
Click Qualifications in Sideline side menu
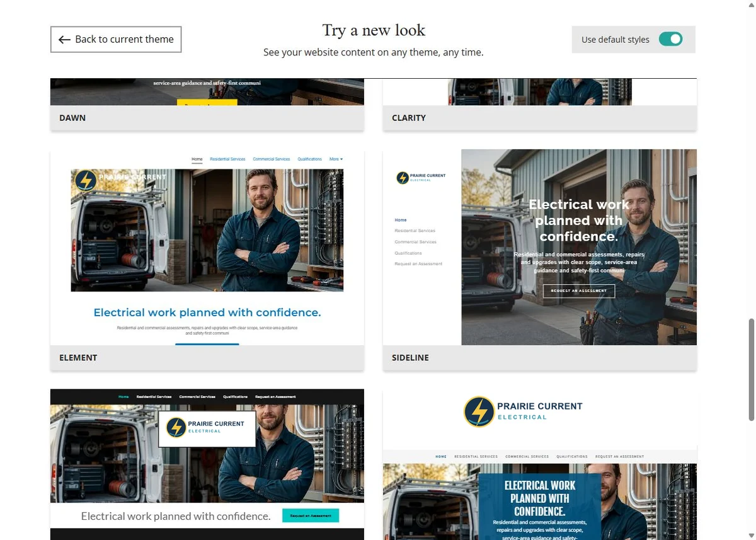click(408, 253)
